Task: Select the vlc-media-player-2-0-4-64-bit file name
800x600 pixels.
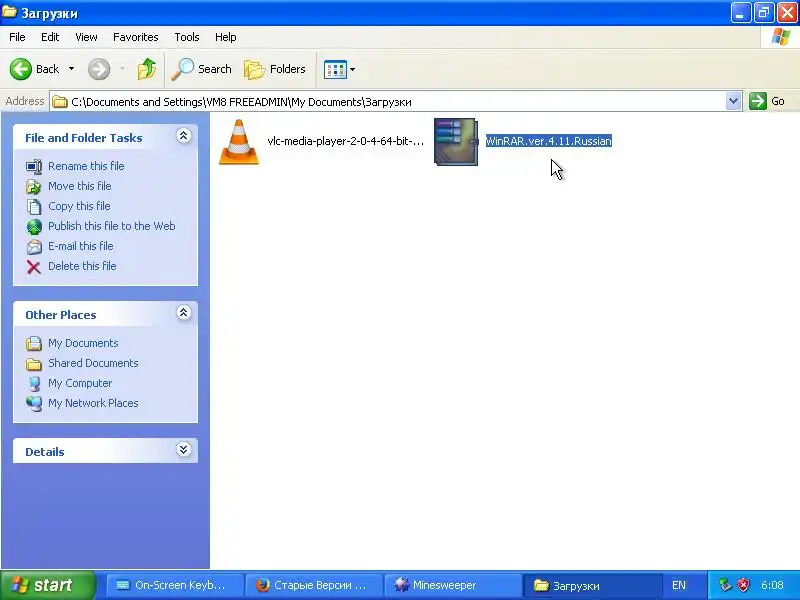Action: point(345,141)
